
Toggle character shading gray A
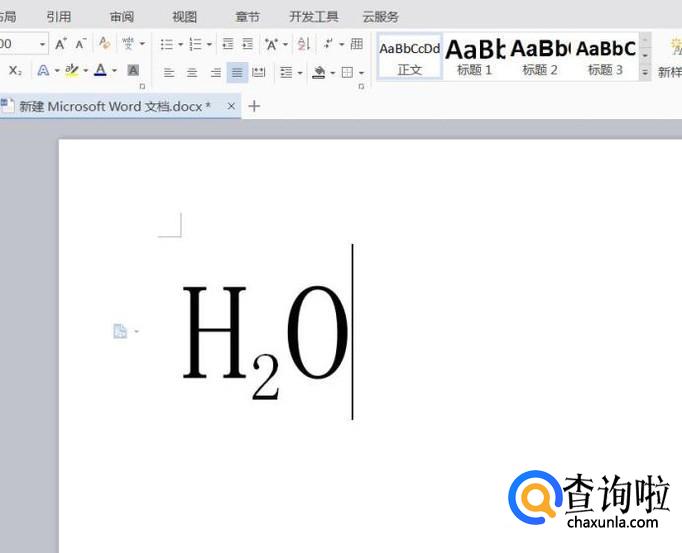pos(133,70)
